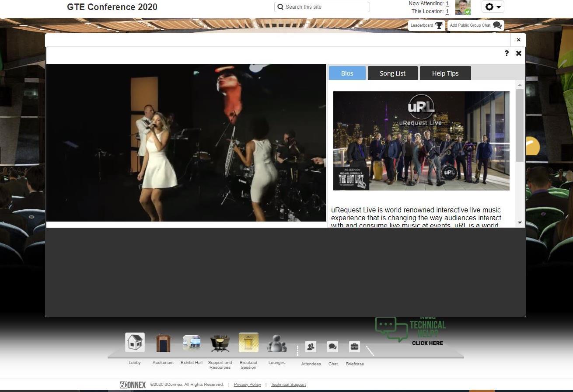
Task: Open the Chat bubble icon
Action: pyautogui.click(x=333, y=347)
